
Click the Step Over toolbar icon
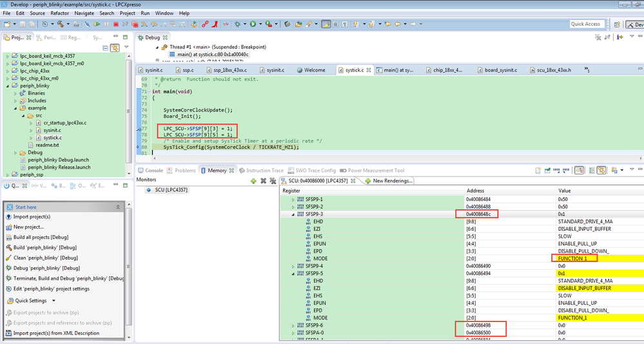tap(153, 24)
